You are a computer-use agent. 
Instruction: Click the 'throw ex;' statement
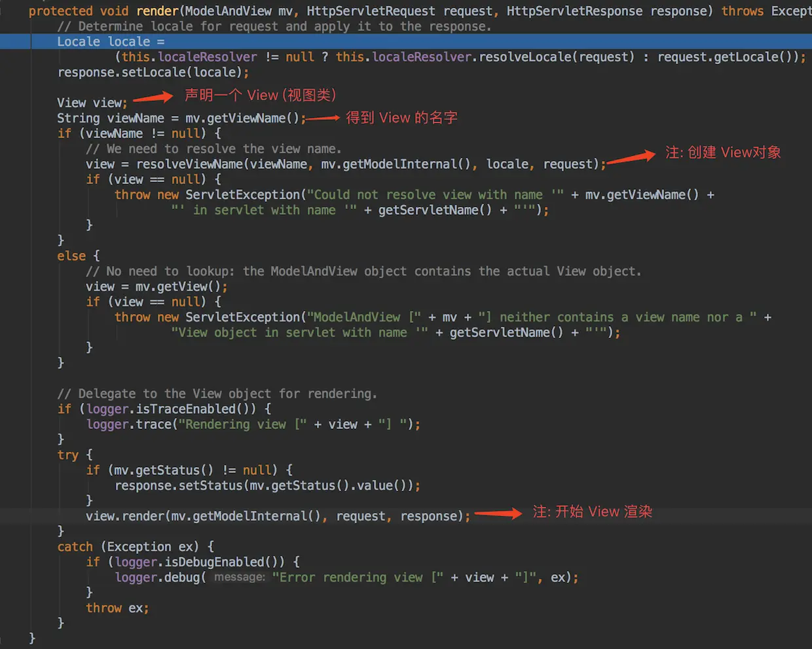click(117, 608)
